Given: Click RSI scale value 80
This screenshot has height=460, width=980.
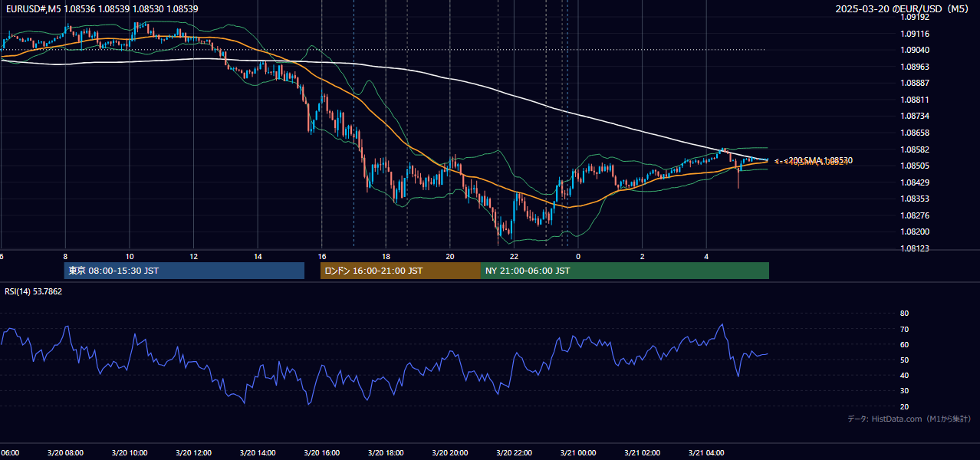Looking at the screenshot, I should point(904,314).
